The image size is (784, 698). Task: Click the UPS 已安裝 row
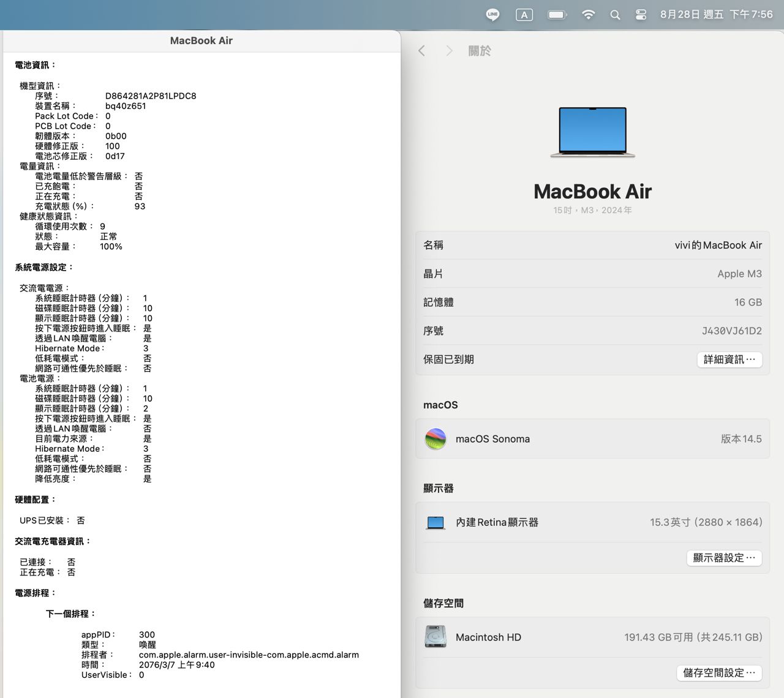click(52, 520)
